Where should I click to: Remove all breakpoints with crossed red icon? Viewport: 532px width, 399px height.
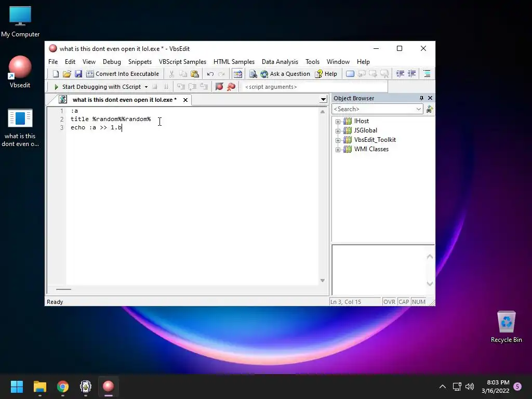[x=231, y=87]
